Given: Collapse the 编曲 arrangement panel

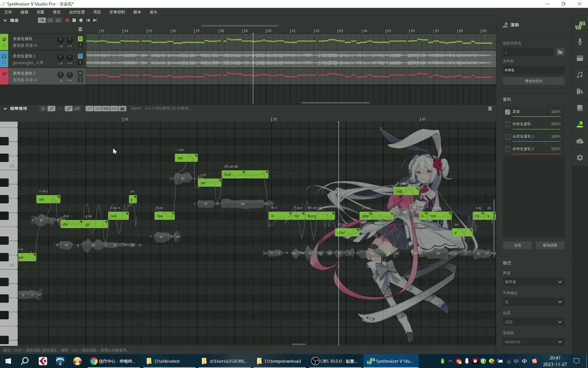Looking at the screenshot, I should point(5,20).
